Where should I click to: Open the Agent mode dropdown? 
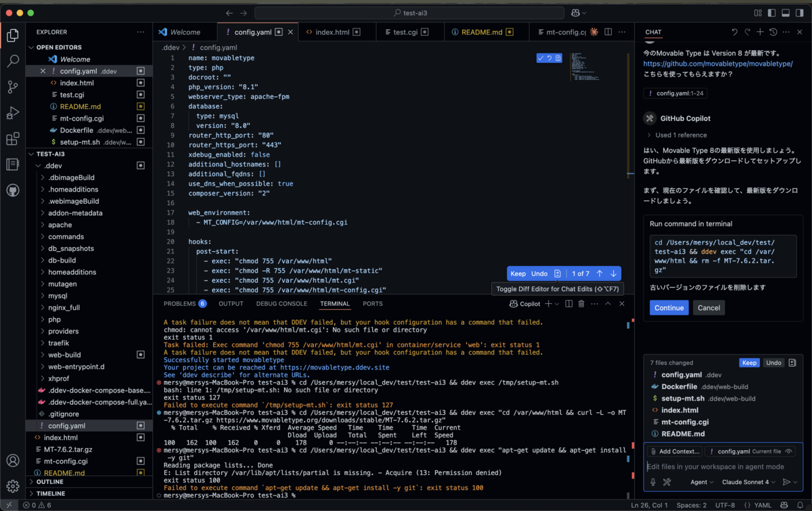point(702,482)
